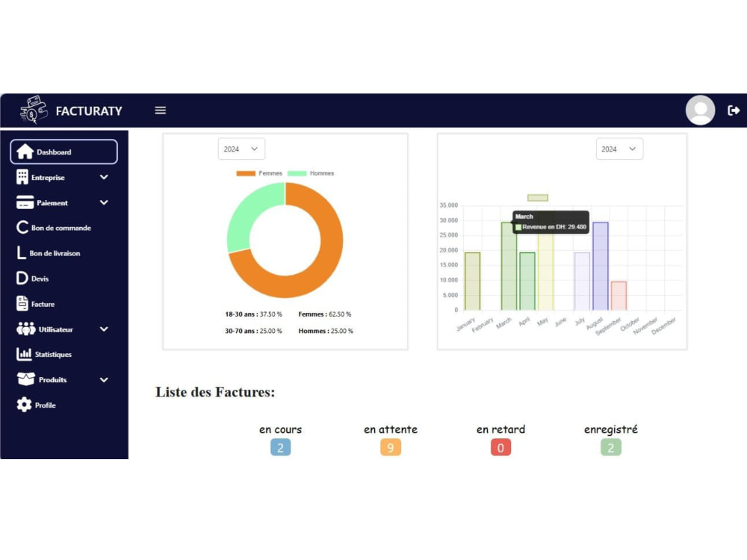Screen dimensions: 747x560
Task: Open the Statistiques page
Action: 53,354
